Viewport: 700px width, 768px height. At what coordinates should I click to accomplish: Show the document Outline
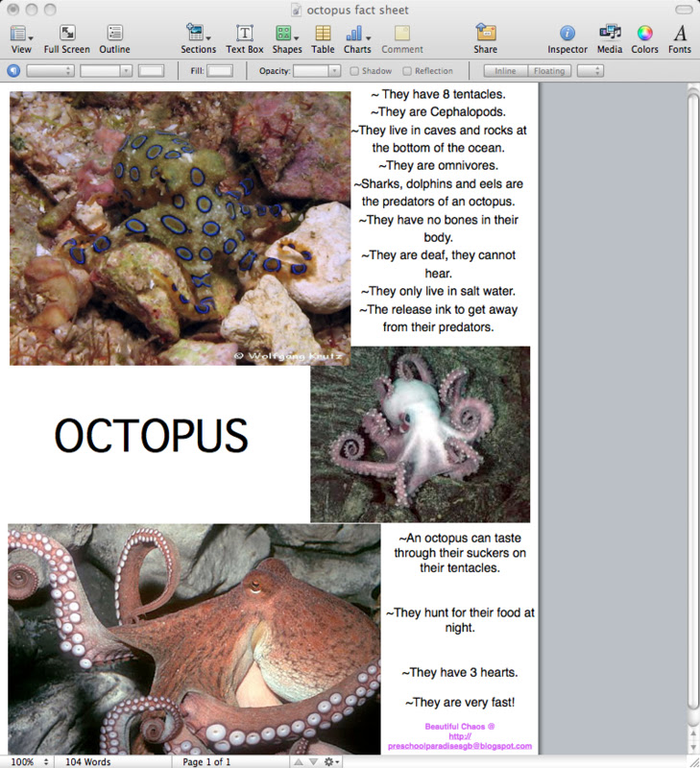pos(114,39)
